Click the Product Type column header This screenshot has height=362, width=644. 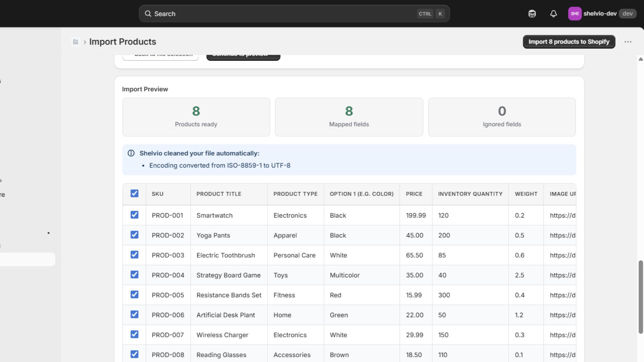(x=295, y=194)
